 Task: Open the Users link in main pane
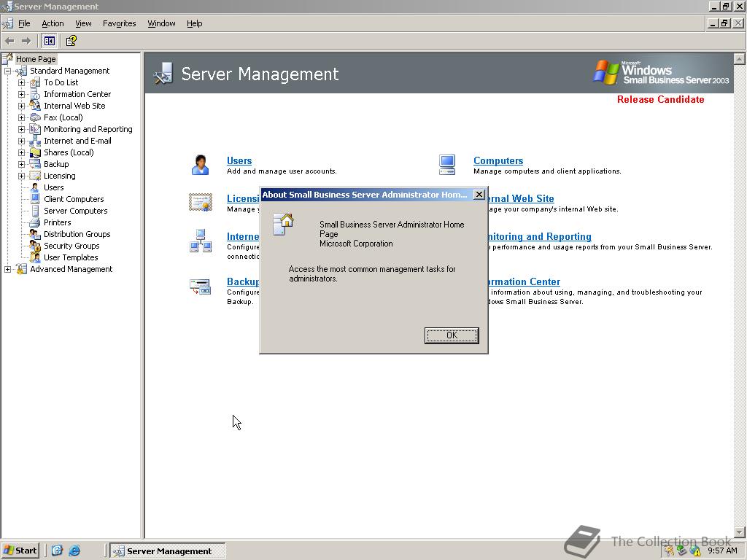(239, 160)
